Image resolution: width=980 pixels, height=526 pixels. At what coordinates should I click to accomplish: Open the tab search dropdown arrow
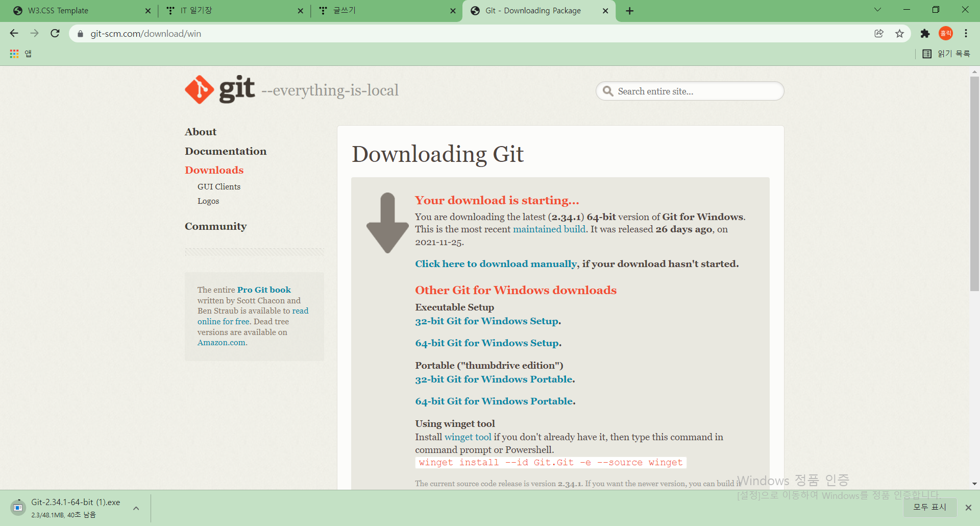coord(877,10)
